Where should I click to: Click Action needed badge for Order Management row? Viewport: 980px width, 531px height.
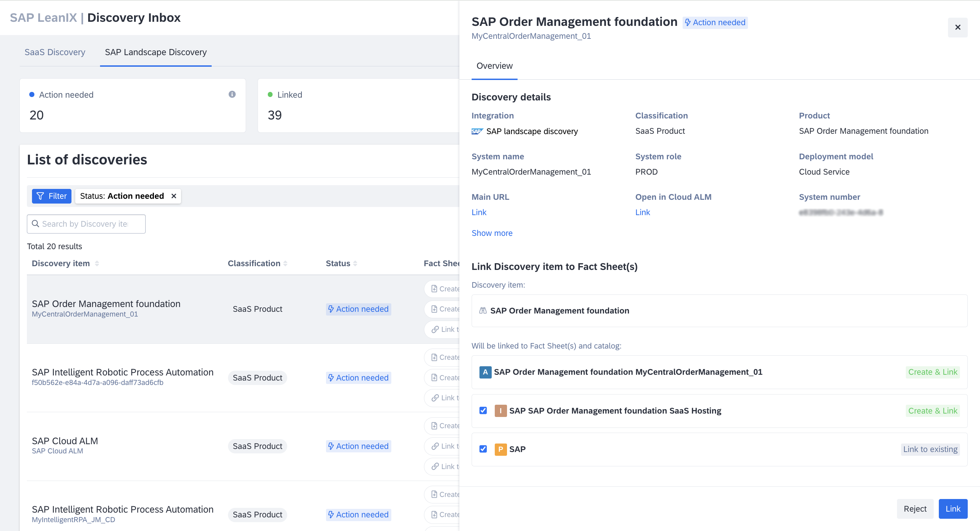[x=358, y=309]
